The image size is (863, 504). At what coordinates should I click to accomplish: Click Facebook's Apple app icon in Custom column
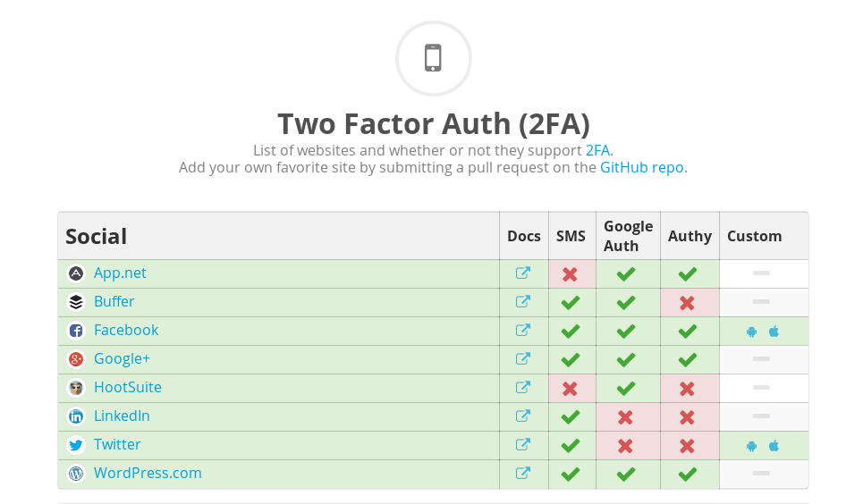click(x=774, y=332)
